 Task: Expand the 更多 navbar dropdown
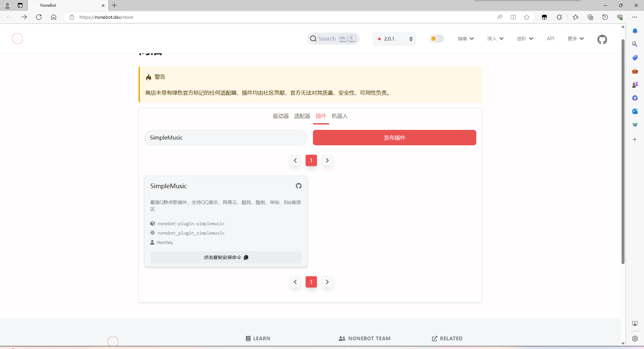(576, 39)
